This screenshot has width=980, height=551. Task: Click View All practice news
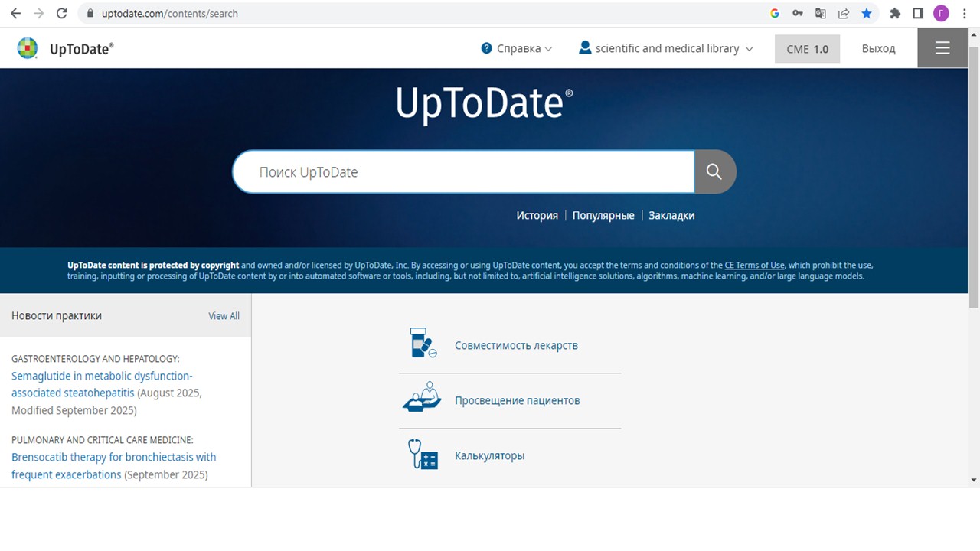224,315
